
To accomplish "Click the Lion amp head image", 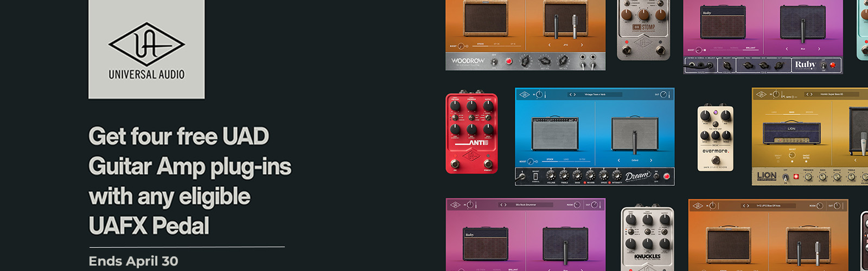I will click(x=792, y=132).
